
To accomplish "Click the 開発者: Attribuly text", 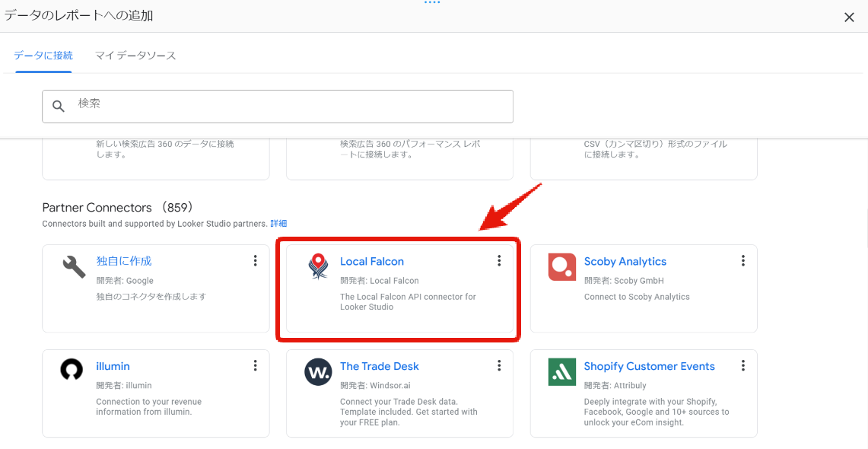I will (x=615, y=385).
